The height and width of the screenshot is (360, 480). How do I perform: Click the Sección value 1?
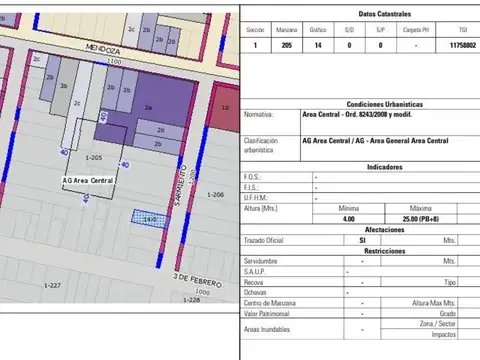click(x=255, y=45)
